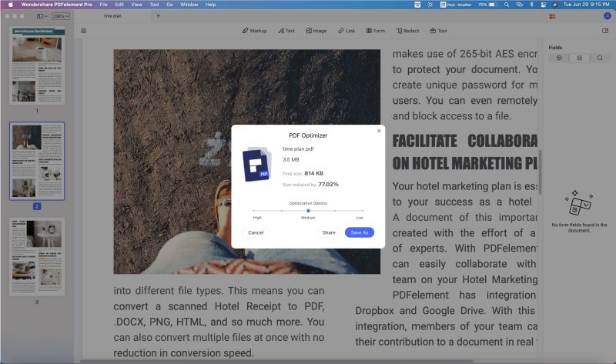
Task: Click the Bluetooth icon in menu bar
Action: point(531,5)
